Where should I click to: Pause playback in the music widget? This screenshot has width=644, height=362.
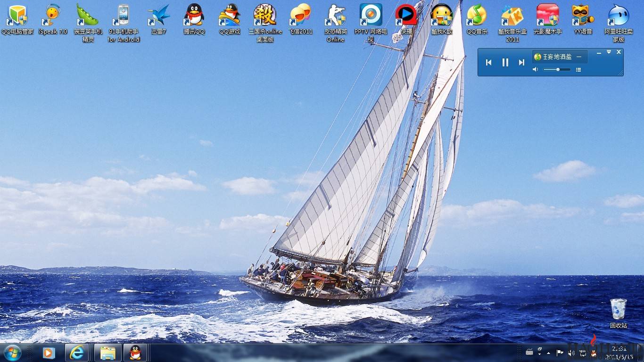click(505, 62)
